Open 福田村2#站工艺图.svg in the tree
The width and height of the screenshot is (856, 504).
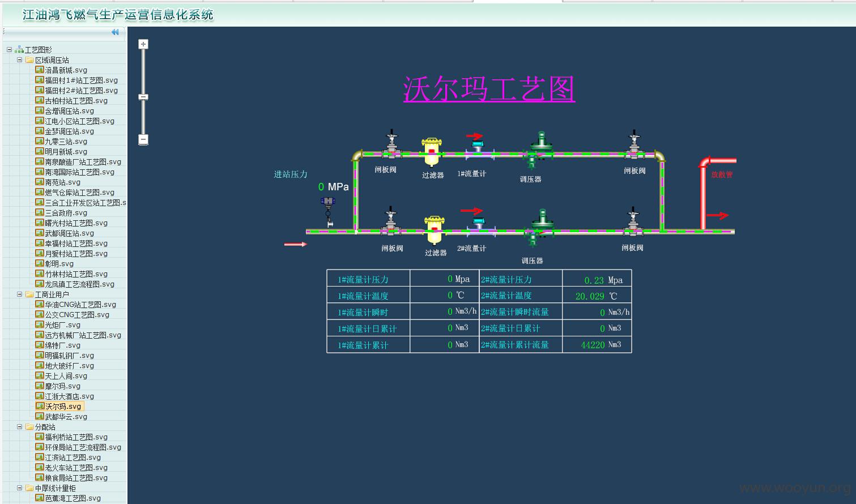82,91
